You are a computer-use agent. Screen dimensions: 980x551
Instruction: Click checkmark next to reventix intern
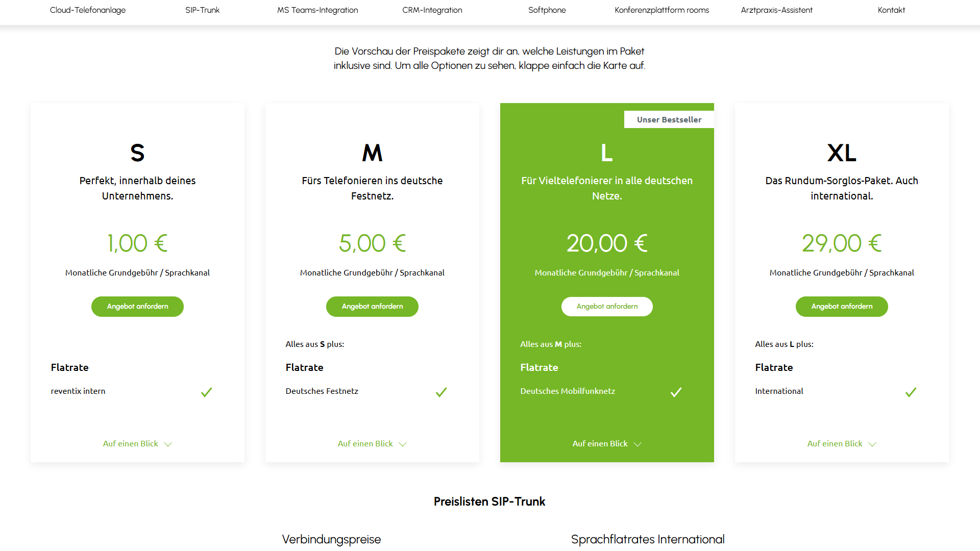(x=206, y=392)
